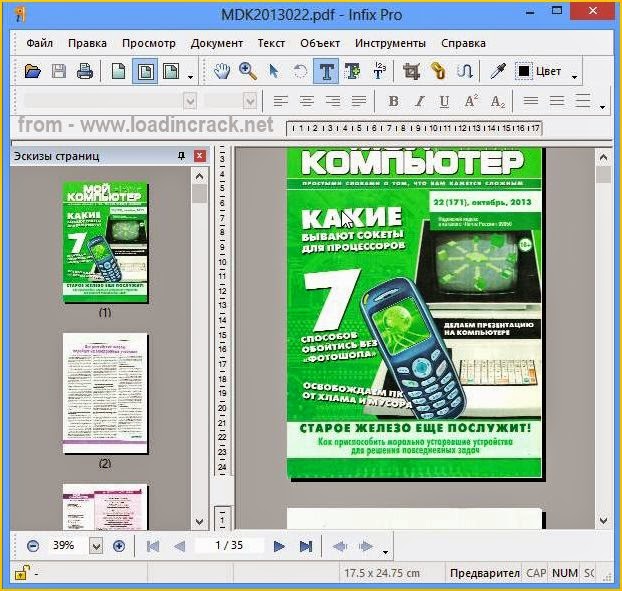Viewport: 622px width, 591px height.
Task: Toggle superscript formatting
Action: 471,102
